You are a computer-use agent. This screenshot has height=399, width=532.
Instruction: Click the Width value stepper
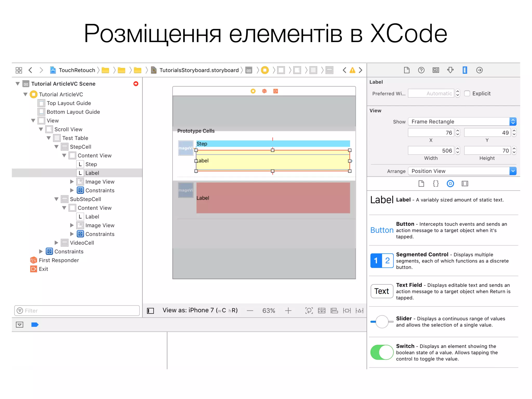click(458, 151)
